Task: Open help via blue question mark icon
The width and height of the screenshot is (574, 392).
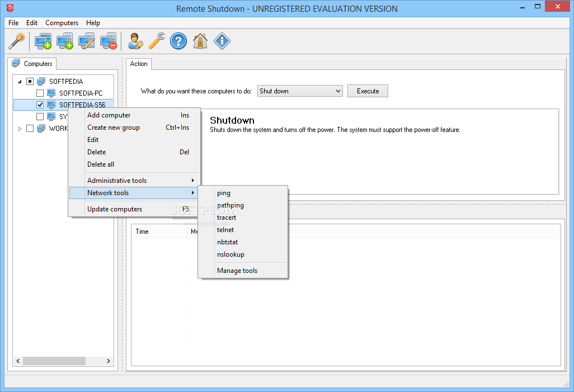Action: point(178,41)
